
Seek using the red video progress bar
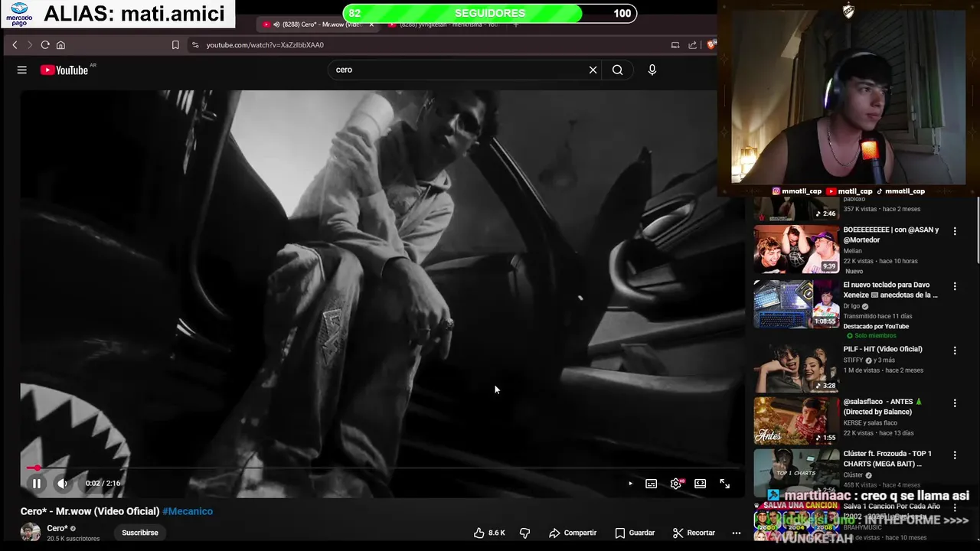(381, 467)
